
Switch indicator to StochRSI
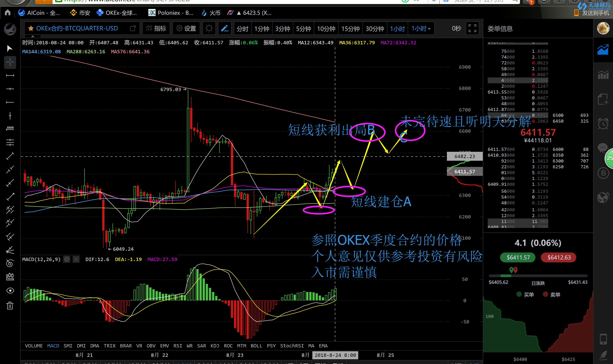[x=292, y=346]
